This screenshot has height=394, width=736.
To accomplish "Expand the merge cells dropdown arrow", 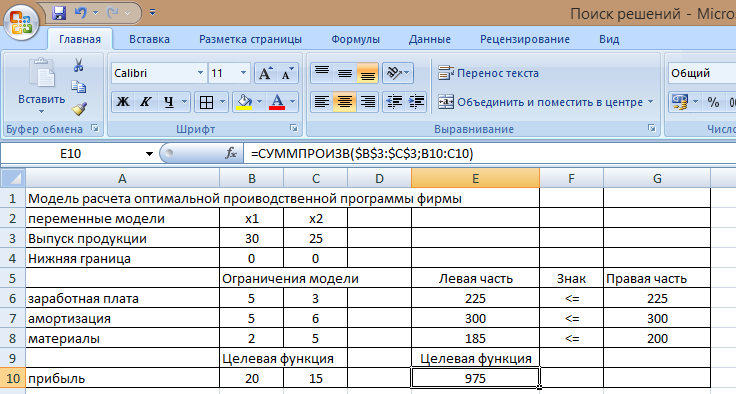I will pos(651,102).
